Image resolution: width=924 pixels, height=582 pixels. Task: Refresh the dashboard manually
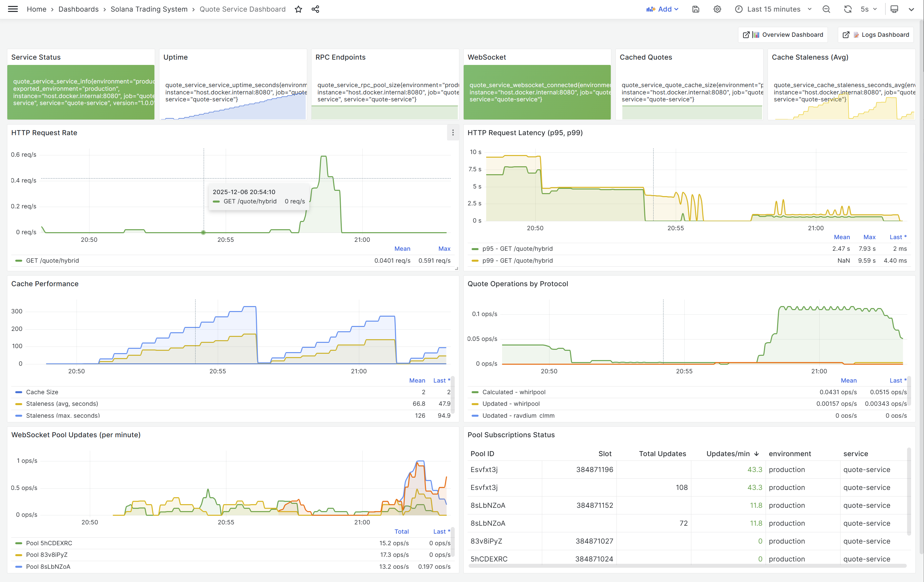click(x=848, y=9)
